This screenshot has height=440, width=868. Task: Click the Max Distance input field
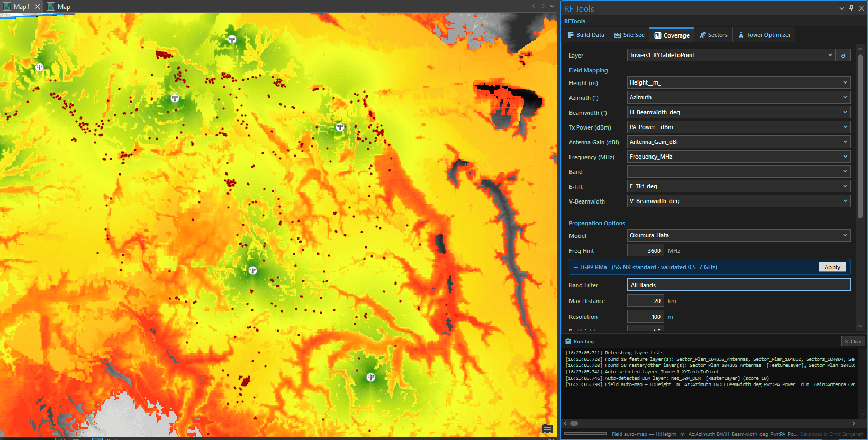point(645,301)
